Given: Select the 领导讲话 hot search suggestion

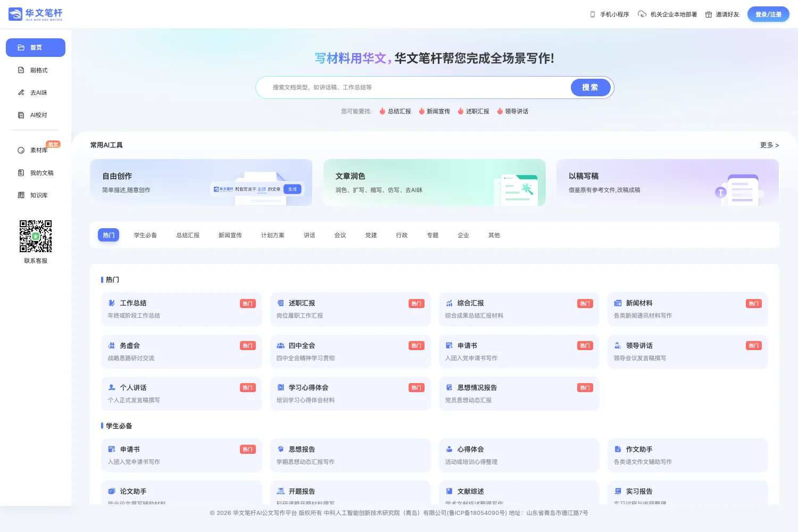Looking at the screenshot, I should coord(513,111).
